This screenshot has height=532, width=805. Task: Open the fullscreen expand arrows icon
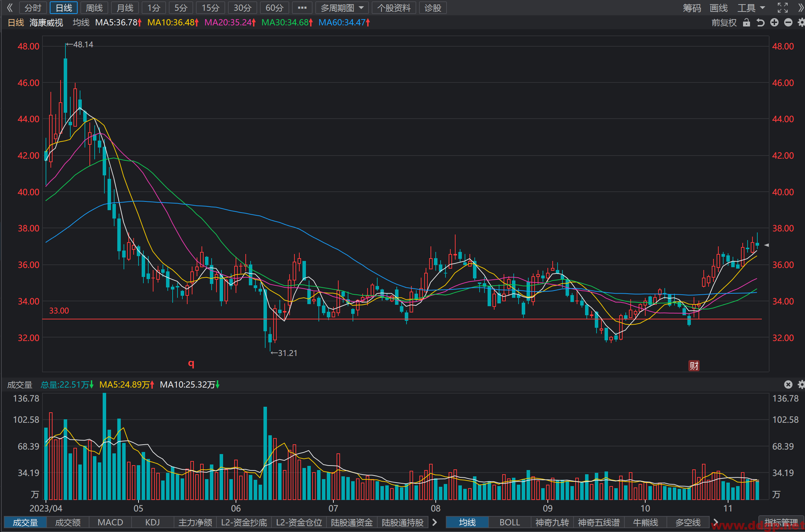[x=783, y=8]
